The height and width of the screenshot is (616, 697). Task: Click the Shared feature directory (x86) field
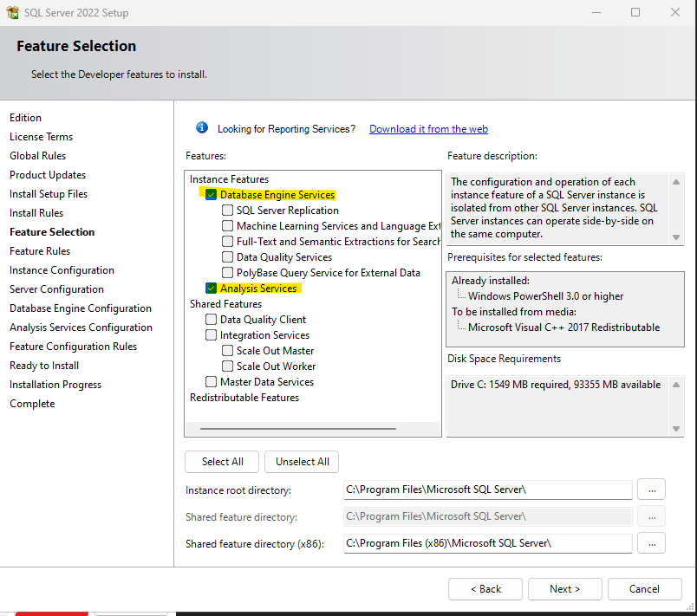coord(487,543)
